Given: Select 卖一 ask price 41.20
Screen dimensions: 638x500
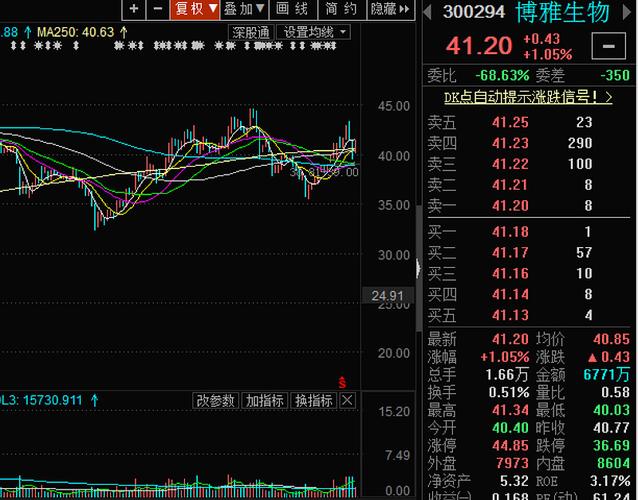Looking at the screenshot, I should pyautogui.click(x=510, y=205).
